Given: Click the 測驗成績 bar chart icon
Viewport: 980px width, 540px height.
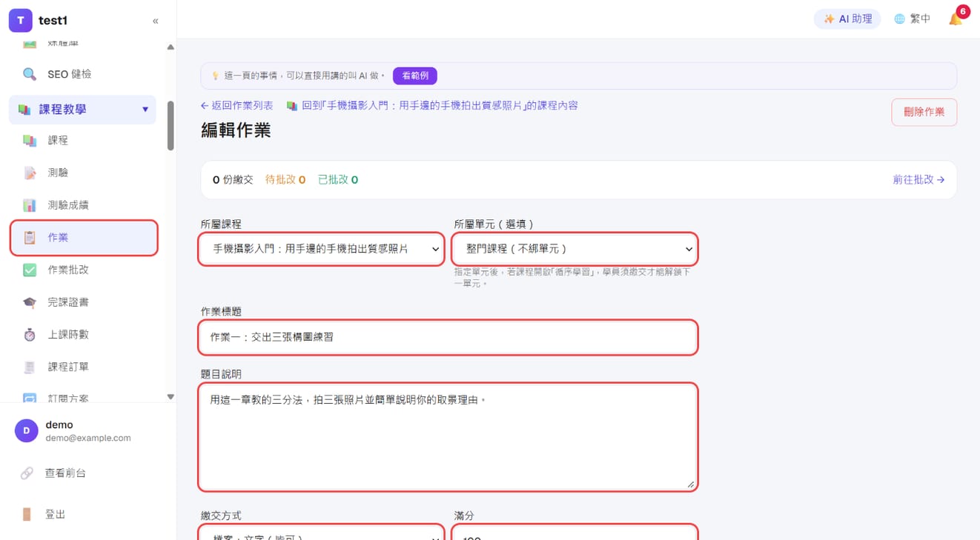Looking at the screenshot, I should (30, 205).
